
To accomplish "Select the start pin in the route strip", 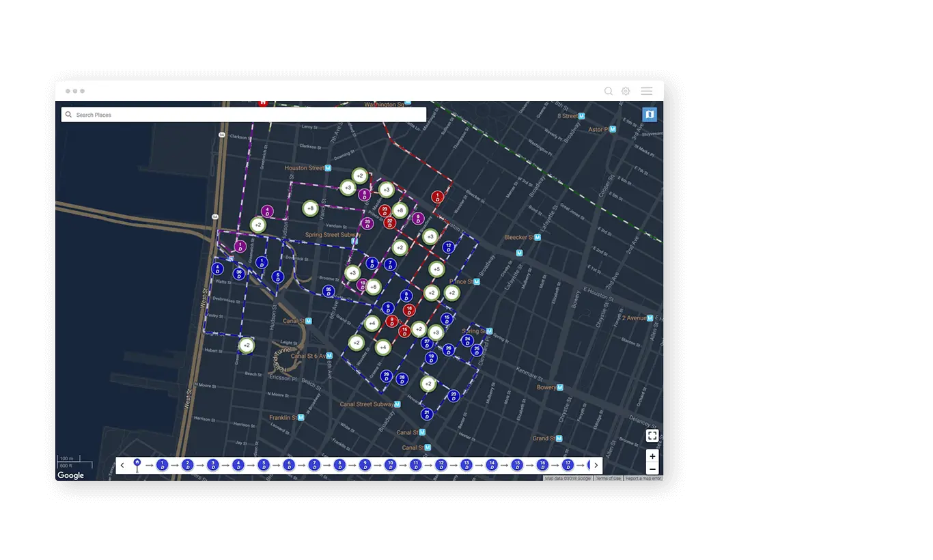I will pos(137,464).
